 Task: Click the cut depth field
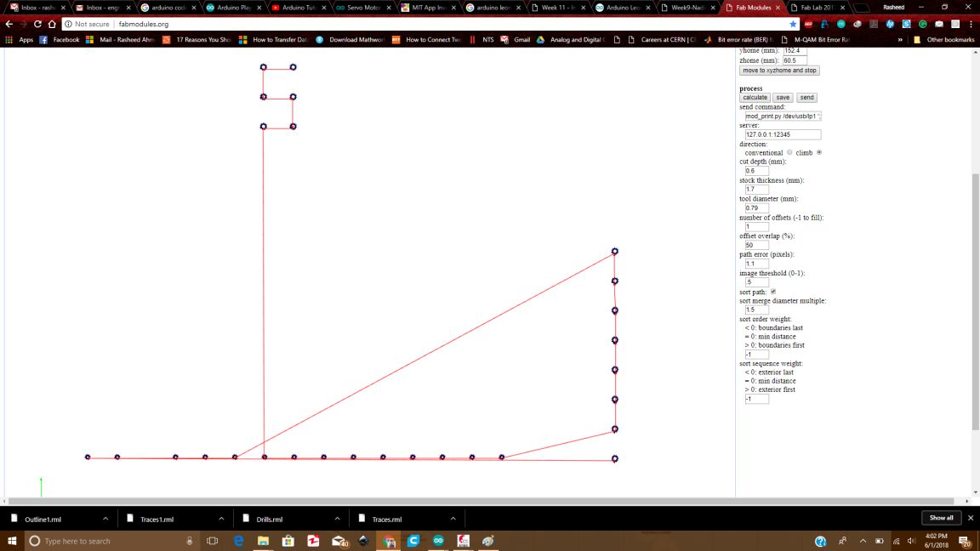click(756, 171)
